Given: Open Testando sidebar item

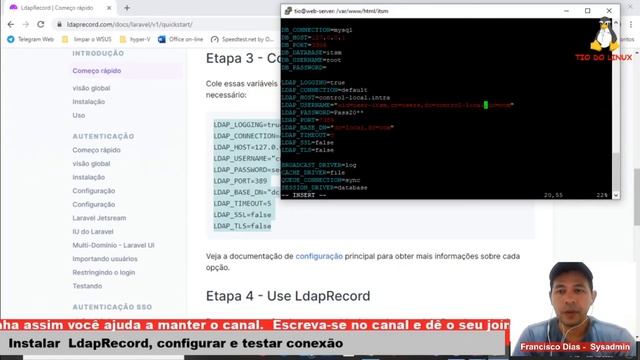Looking at the screenshot, I should [x=87, y=286].
